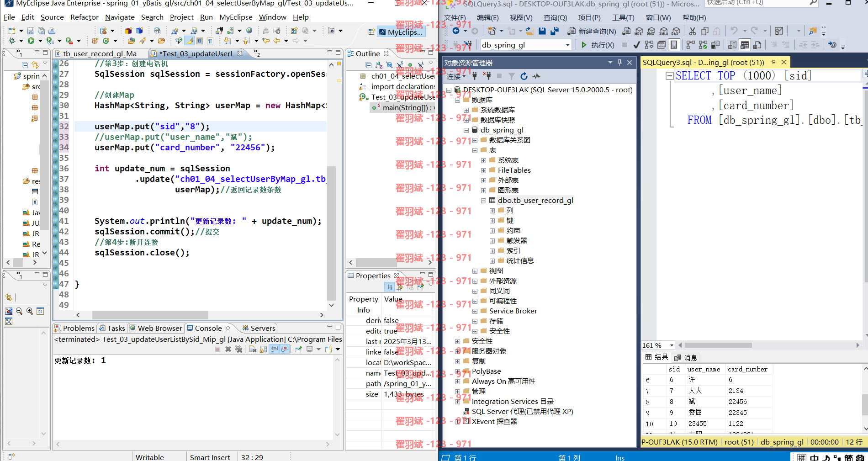Expand Service Broker node
Viewport: 868px width, 461px height.
pyautogui.click(x=475, y=311)
